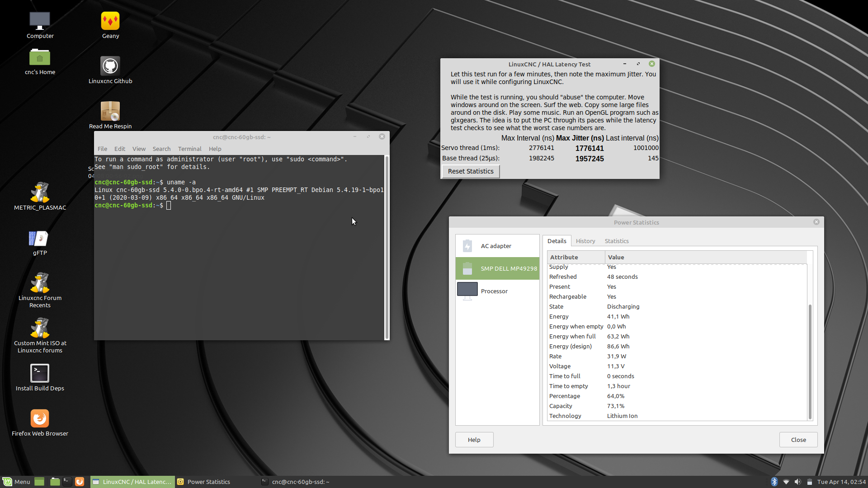Select the Refreshed 48 seconds row
Image resolution: width=868 pixels, height=488 pixels.
pyautogui.click(x=677, y=277)
